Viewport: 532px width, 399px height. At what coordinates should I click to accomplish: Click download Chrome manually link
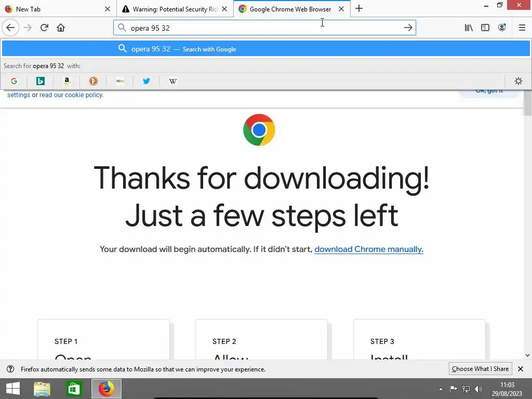(x=369, y=249)
